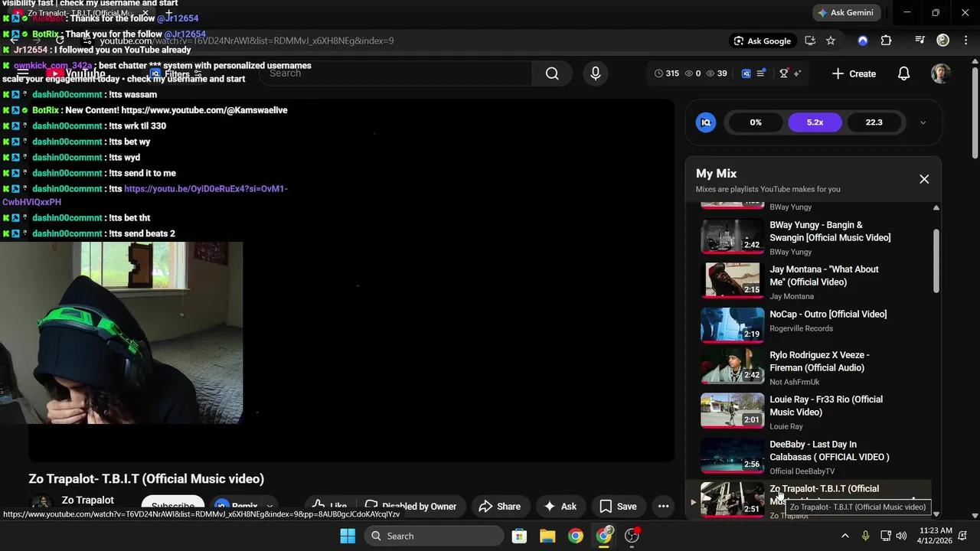
Task: Select the 5.2x pill
Action: [x=815, y=122]
